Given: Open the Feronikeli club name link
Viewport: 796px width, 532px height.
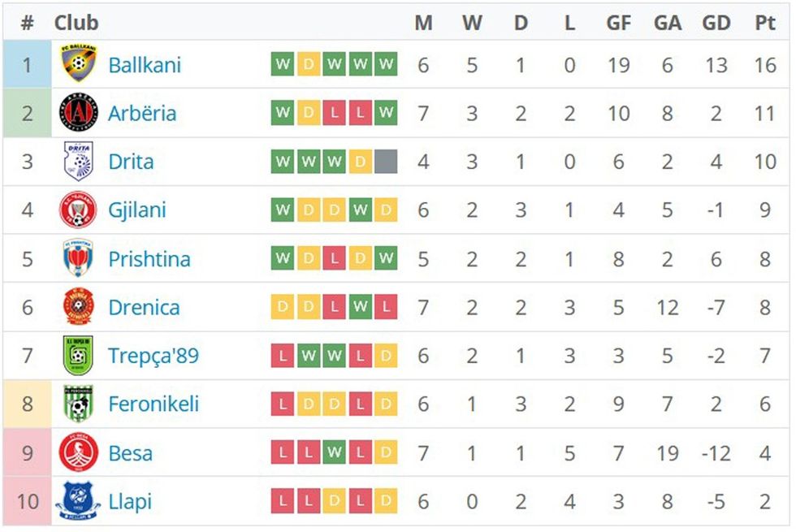Looking at the screenshot, I should click(154, 404).
